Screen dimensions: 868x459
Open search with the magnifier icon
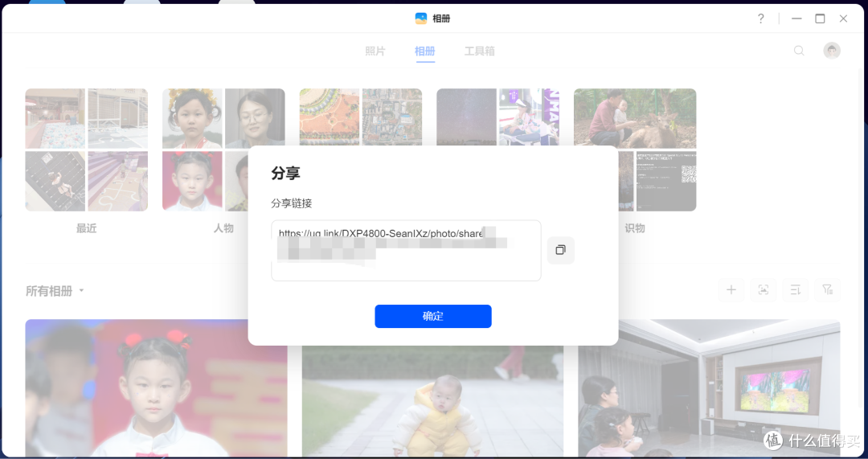coord(799,51)
